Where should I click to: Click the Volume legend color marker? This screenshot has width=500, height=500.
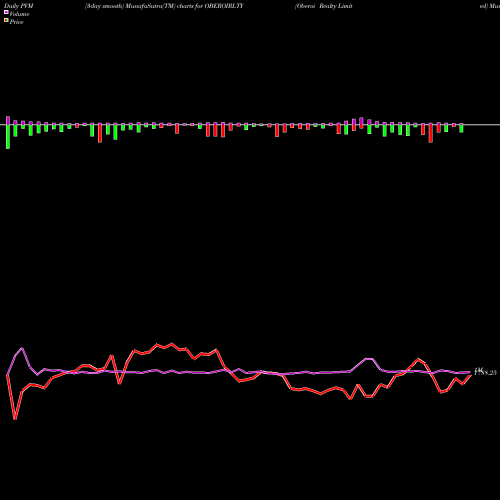[x=6, y=13]
